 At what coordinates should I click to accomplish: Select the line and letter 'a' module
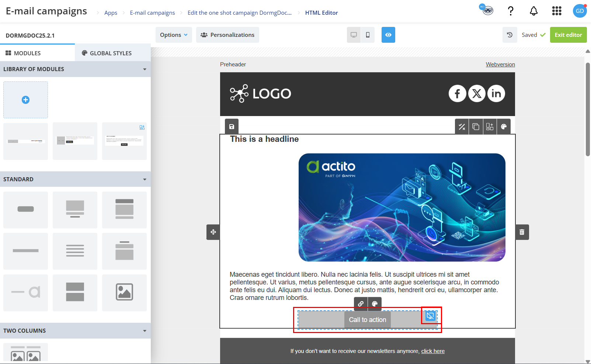(25, 293)
